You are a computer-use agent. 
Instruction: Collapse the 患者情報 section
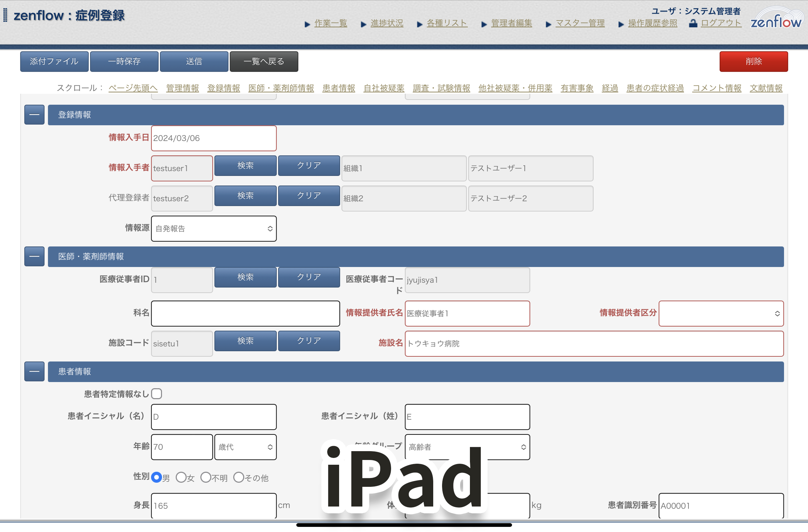coord(34,371)
